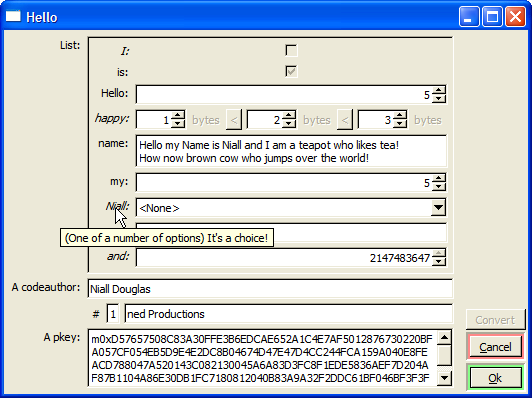Click the and field showing 2147483647
532x398 pixels.
(x=284, y=258)
